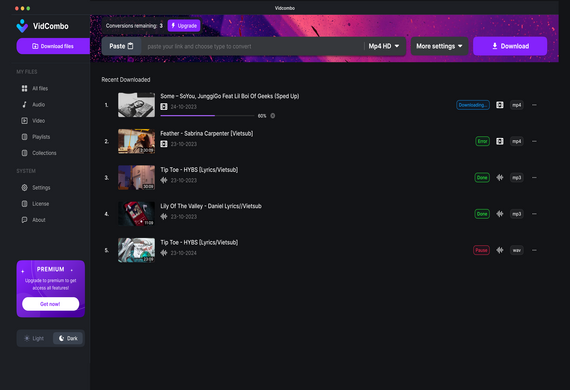Open Settings in sidebar
Screen dimensions: 570x390
click(x=36, y=188)
